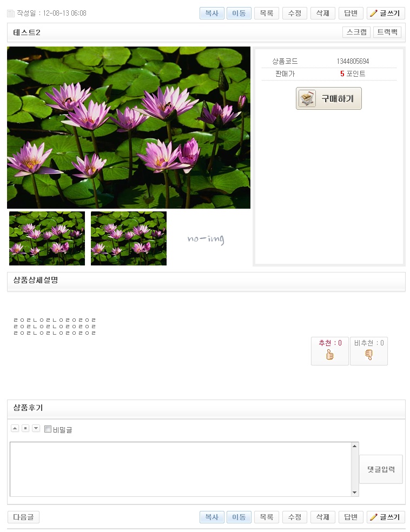The image size is (410, 532).
Task: Click the top 이동 button
Action: (x=239, y=13)
